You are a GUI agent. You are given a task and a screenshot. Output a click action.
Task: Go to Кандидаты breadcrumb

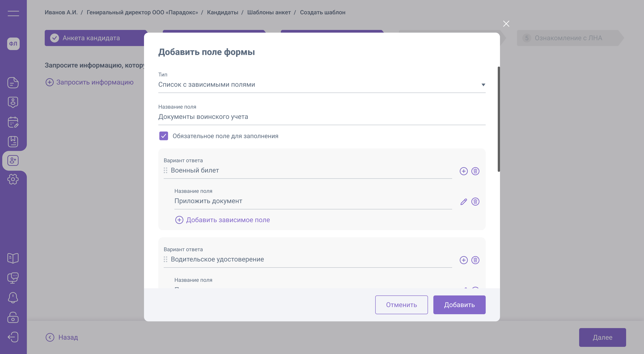pyautogui.click(x=222, y=12)
